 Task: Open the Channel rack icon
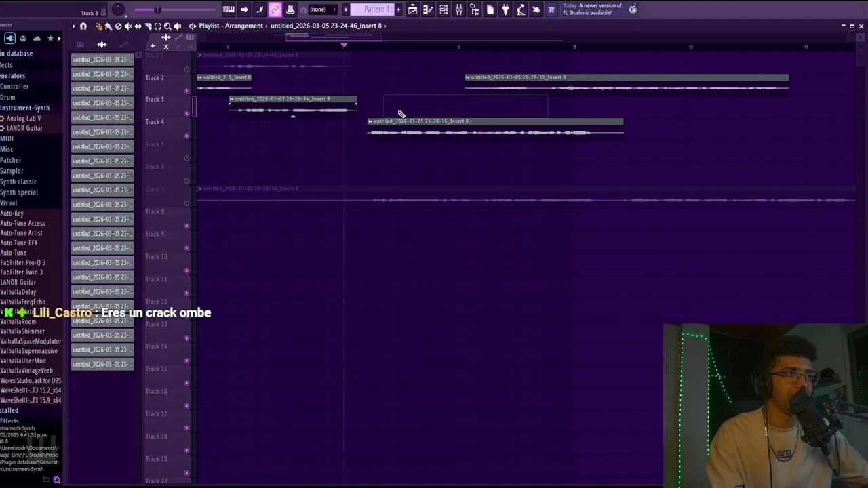point(443,9)
